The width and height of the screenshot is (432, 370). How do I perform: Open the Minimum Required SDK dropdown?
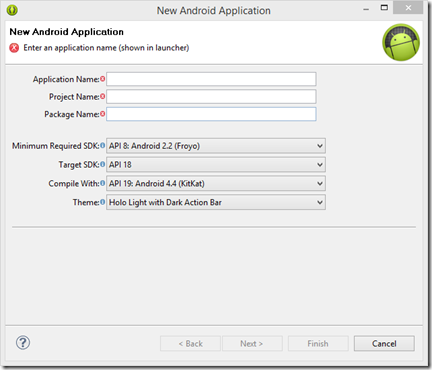click(x=216, y=146)
